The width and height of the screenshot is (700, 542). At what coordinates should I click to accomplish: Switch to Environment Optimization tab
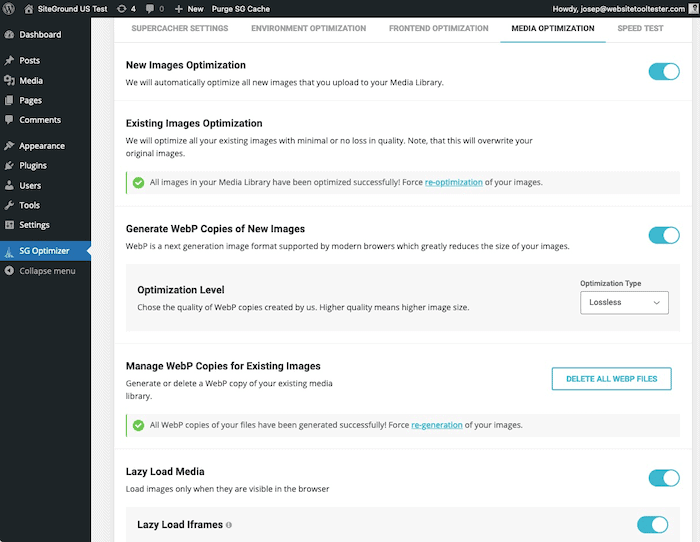[x=308, y=28]
